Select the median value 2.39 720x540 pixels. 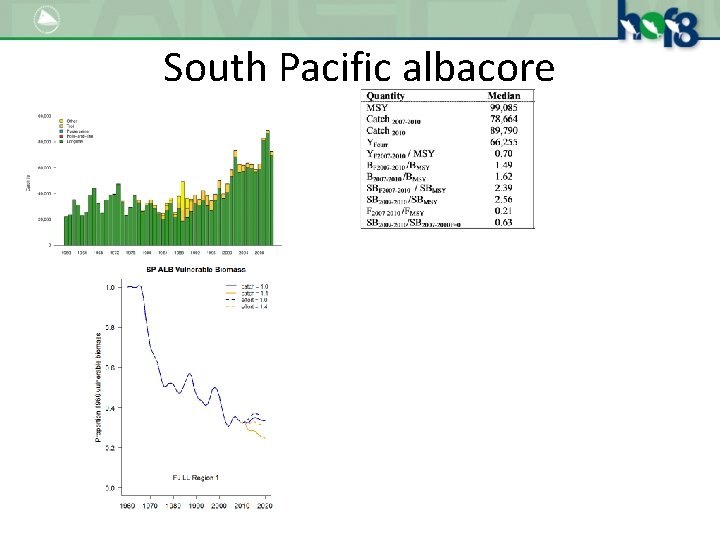point(504,188)
